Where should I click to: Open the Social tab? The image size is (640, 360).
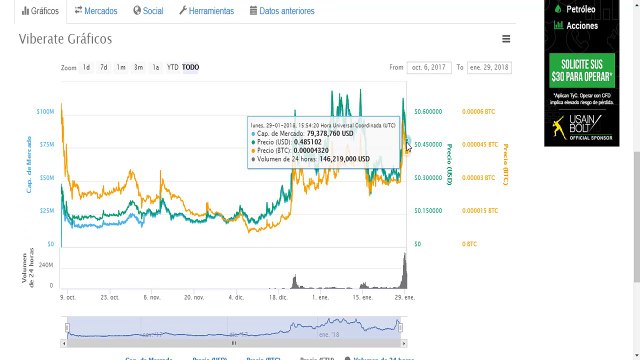[148, 11]
